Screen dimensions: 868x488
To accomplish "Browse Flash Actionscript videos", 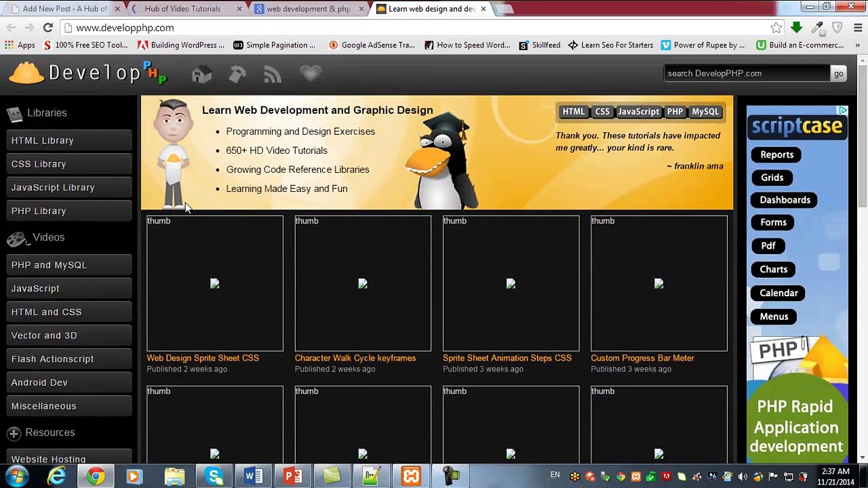I will click(69, 359).
